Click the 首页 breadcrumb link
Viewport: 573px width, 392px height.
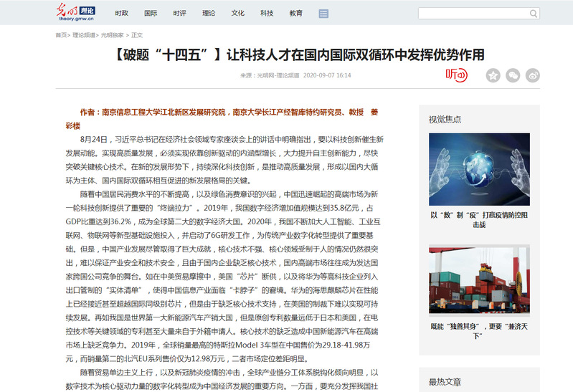[62, 34]
